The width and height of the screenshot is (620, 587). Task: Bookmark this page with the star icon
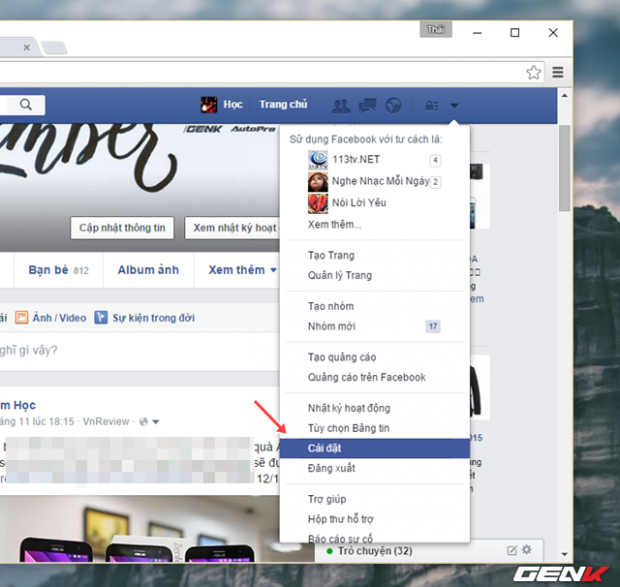click(x=534, y=72)
